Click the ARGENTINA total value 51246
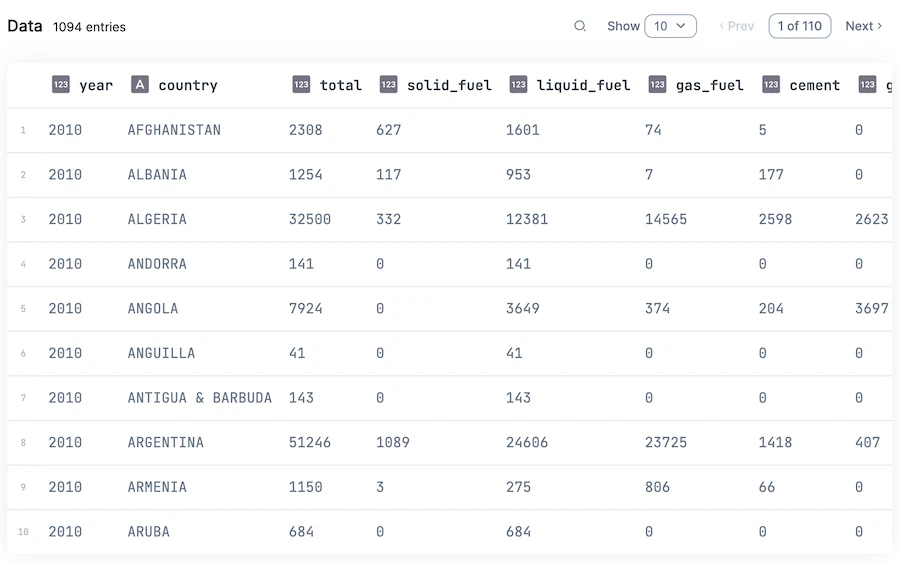Image resolution: width=900 pixels, height=563 pixels. click(309, 442)
